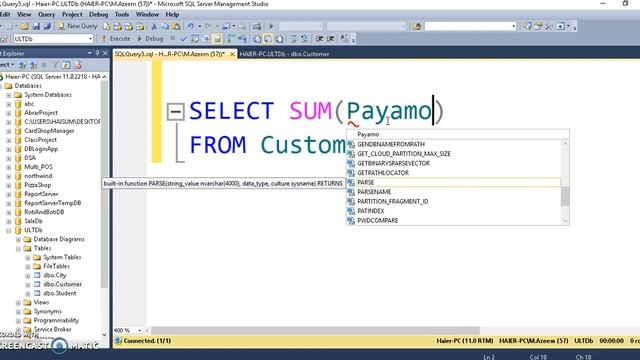Close the Object Explorer panel
This screenshot has width=640, height=360.
[x=105, y=53]
